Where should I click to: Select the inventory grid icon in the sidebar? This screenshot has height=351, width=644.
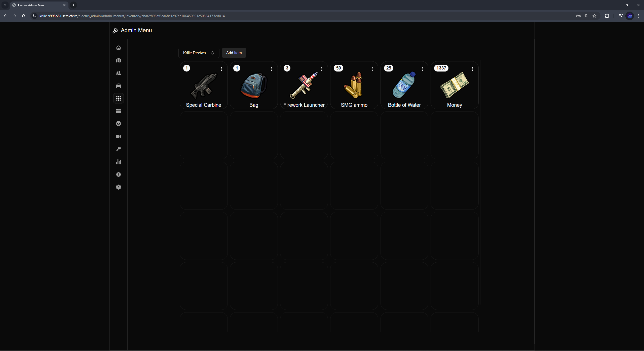coord(119,98)
